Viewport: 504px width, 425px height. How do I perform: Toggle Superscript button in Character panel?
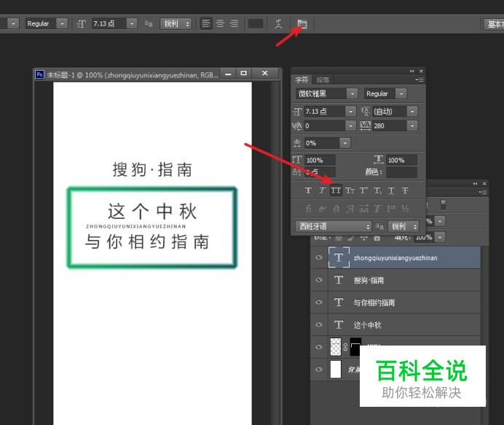pyautogui.click(x=363, y=190)
